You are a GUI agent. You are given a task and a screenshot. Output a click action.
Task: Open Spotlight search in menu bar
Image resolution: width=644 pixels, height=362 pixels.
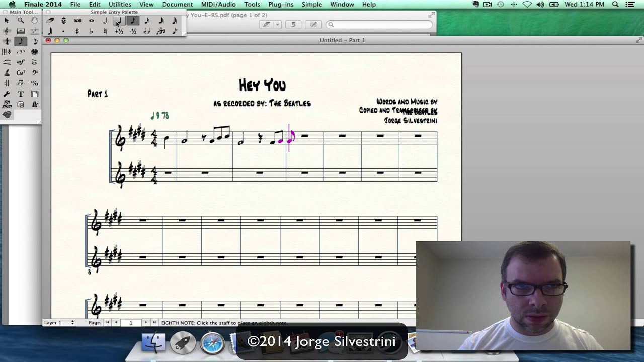click(615, 4)
